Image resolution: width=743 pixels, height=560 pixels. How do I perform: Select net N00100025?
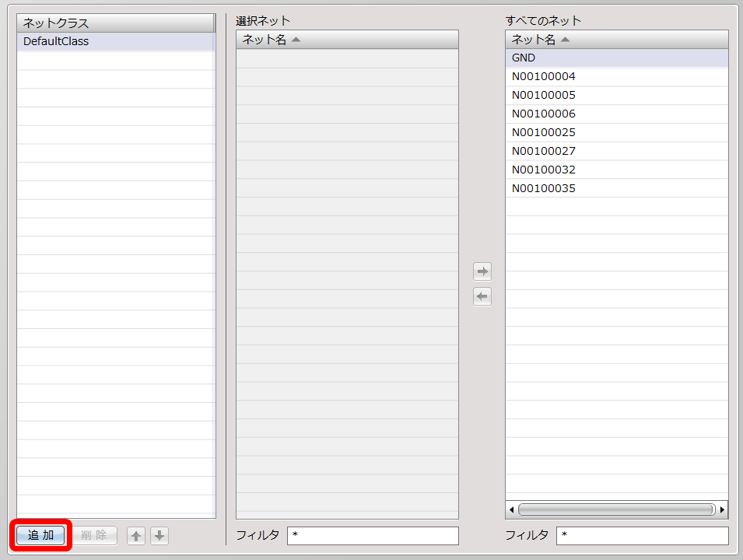click(x=544, y=133)
